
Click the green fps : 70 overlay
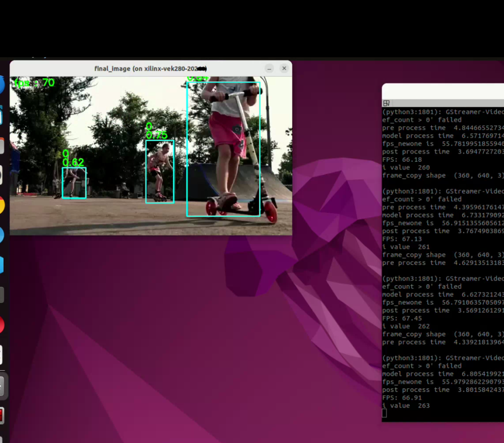(x=34, y=83)
